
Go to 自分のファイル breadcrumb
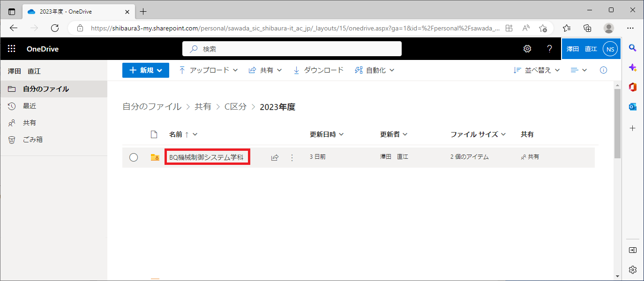coord(152,107)
